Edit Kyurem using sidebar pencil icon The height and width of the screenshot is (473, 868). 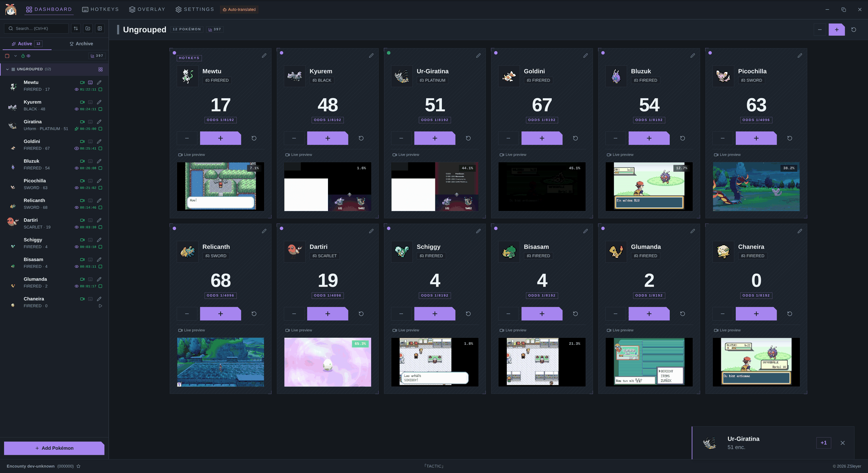[99, 102]
